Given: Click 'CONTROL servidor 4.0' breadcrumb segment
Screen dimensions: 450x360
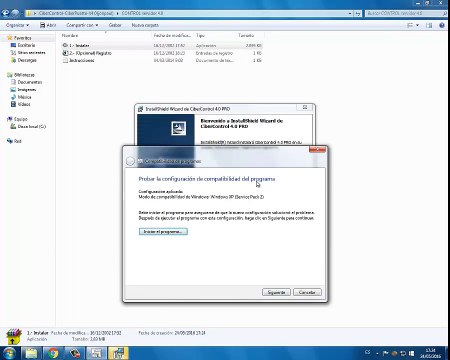Looking at the screenshot, I should (x=142, y=13).
